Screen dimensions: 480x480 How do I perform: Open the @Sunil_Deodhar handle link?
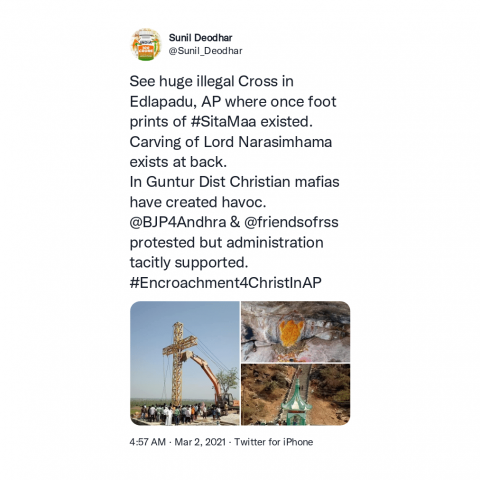[205, 51]
